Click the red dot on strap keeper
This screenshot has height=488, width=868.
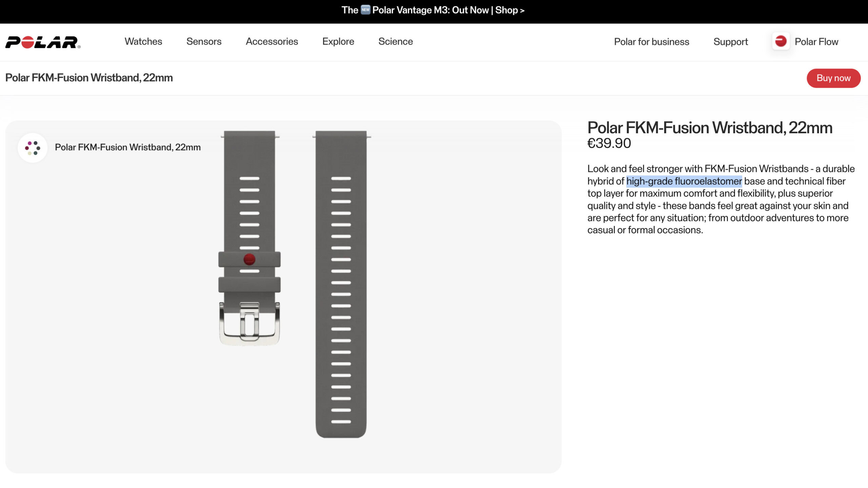click(x=249, y=259)
